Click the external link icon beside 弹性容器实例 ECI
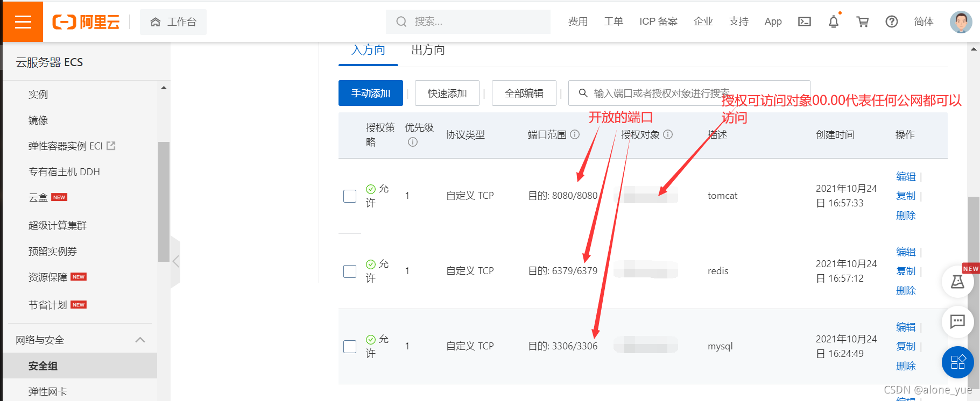Image resolution: width=980 pixels, height=401 pixels. coord(111,146)
